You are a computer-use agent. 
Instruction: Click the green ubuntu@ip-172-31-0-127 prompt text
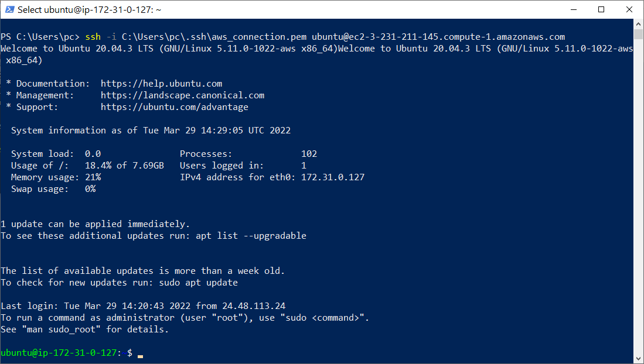[59, 353]
